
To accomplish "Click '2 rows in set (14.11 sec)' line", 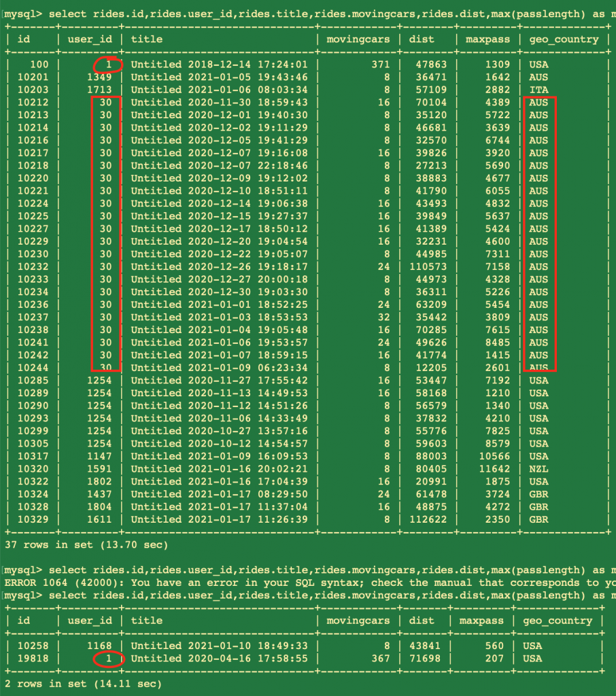I will click(84, 684).
